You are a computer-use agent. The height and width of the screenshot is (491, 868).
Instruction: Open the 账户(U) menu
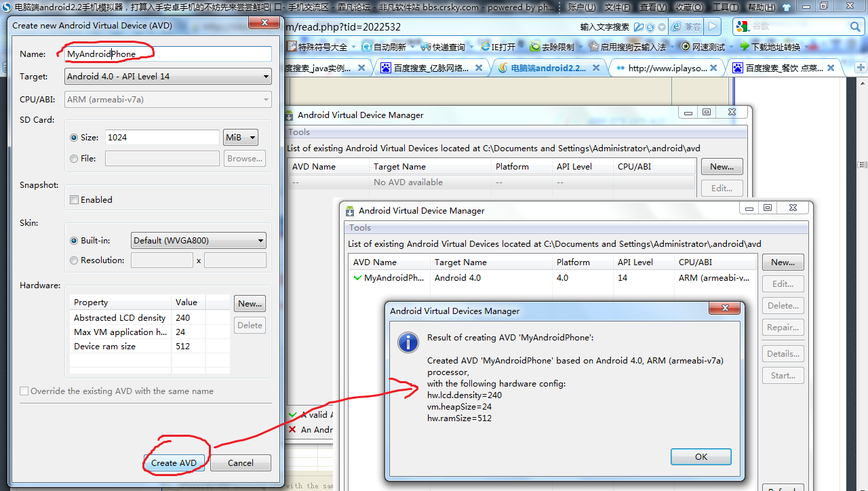pyautogui.click(x=582, y=7)
